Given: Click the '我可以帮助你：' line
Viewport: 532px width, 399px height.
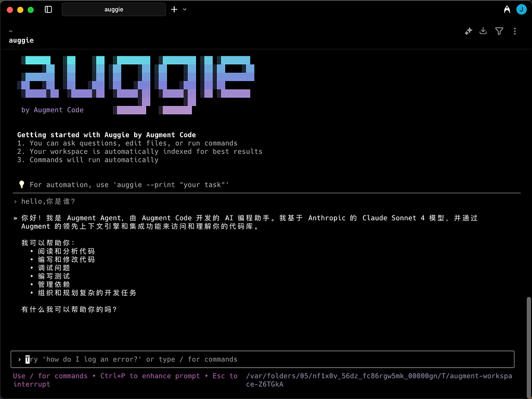Looking at the screenshot, I should coord(48,243).
